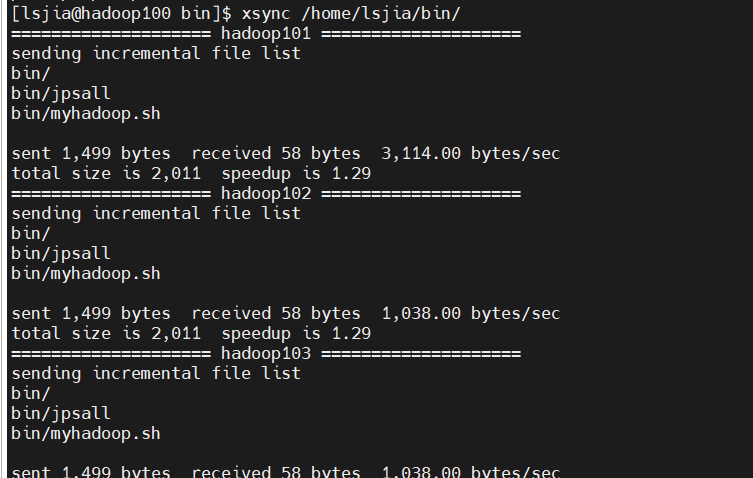Screen dimensions: 753x478
Task: Click first 'sending incremental file list' line
Action: click(x=156, y=53)
